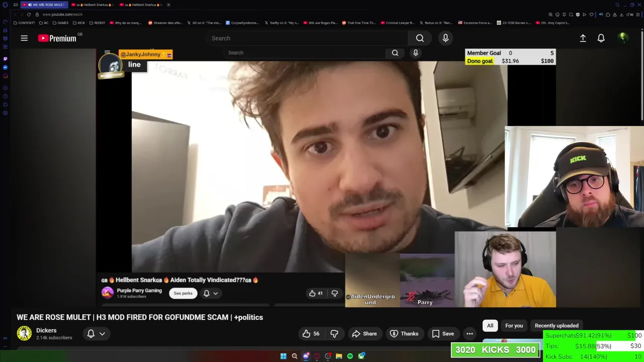Dislike the WE ARE ROSE MULET video

[x=334, y=334]
